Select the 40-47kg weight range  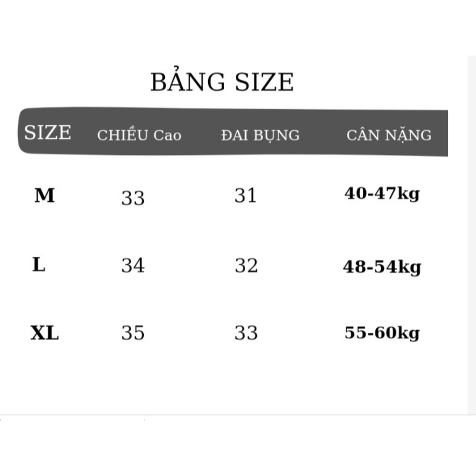click(382, 194)
